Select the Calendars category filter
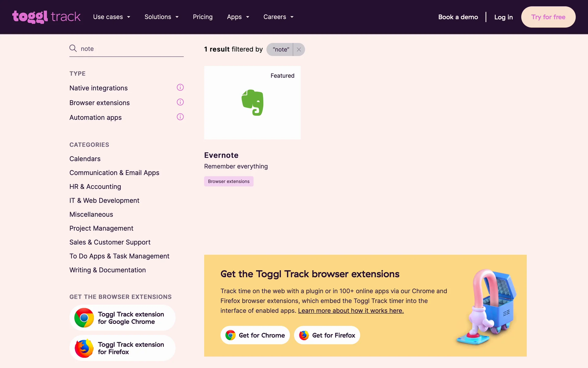The height and width of the screenshot is (368, 588). 85,159
